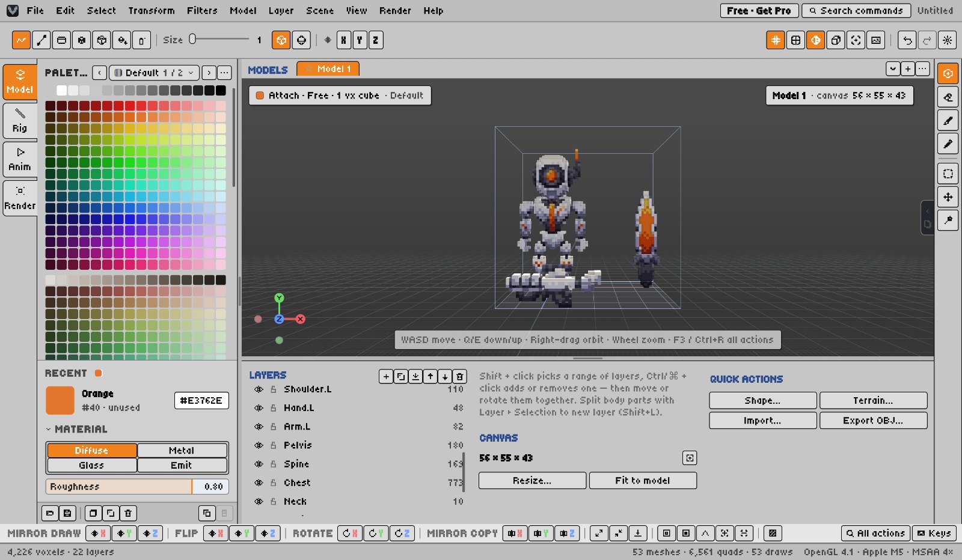Select the marquee selection tool
This screenshot has height=560, width=962.
pyautogui.click(x=948, y=174)
